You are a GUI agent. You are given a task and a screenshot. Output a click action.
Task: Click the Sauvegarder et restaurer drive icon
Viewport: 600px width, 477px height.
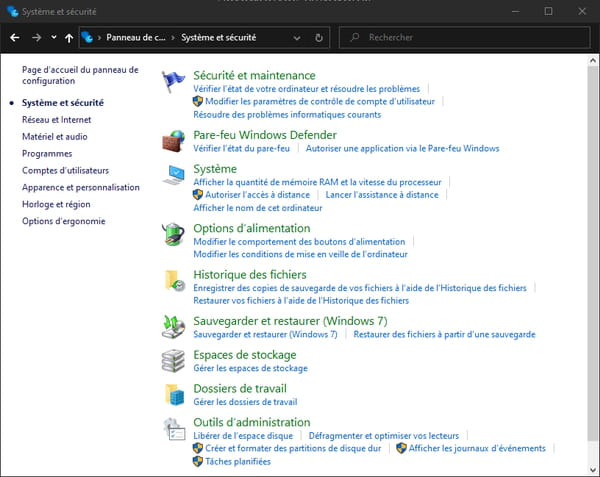point(173,327)
